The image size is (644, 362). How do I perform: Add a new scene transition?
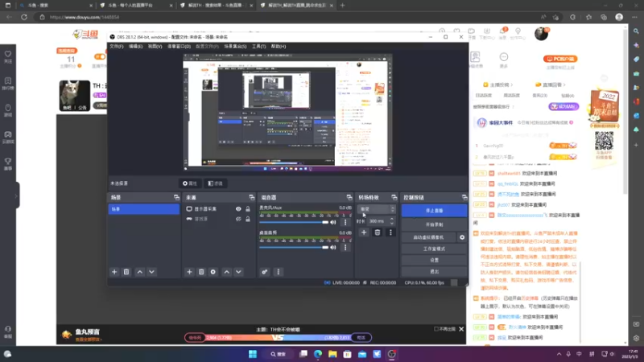pos(364,232)
